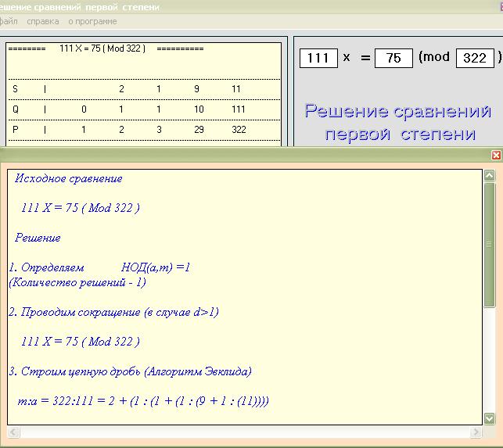Image resolution: width=503 pixels, height=448 pixels.
Task: Click the vertical scrollbar down arrow
Action: (489, 418)
